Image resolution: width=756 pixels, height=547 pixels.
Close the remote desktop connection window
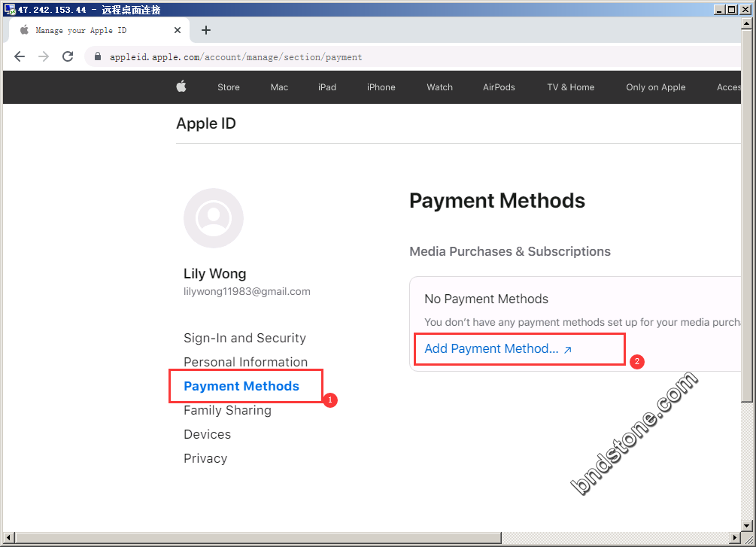(745, 9)
